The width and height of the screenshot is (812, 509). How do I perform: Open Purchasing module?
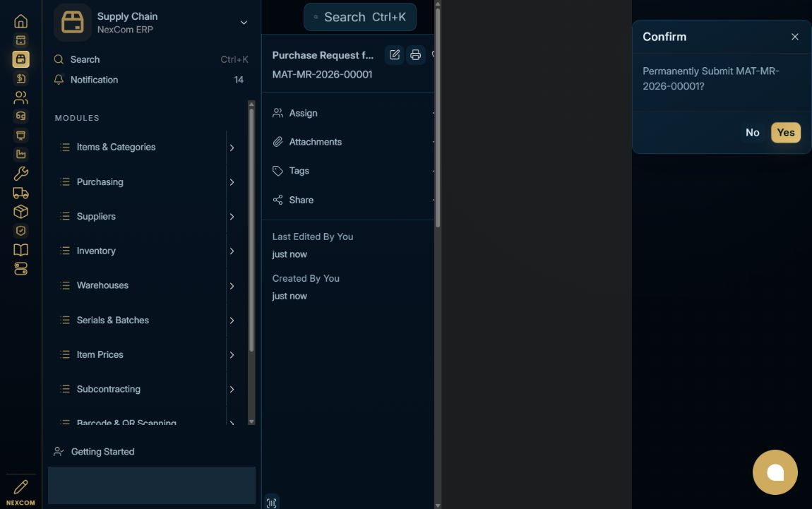click(x=100, y=181)
